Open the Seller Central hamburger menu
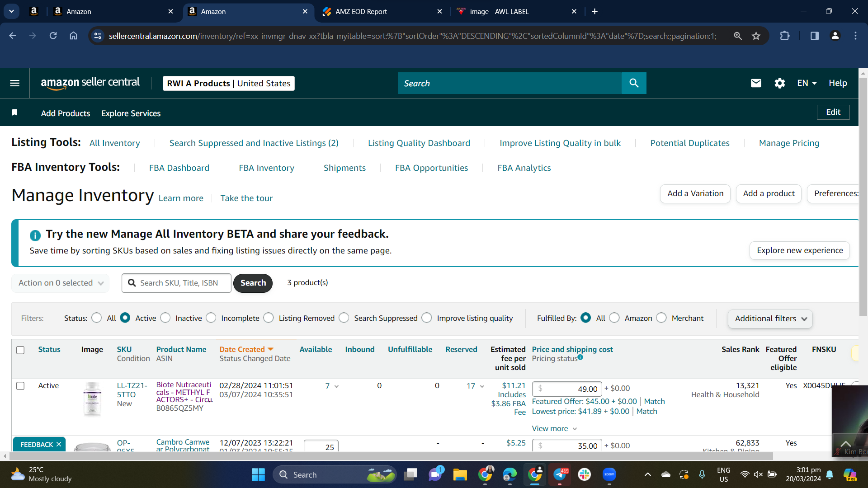The width and height of the screenshot is (868, 488). [14, 83]
